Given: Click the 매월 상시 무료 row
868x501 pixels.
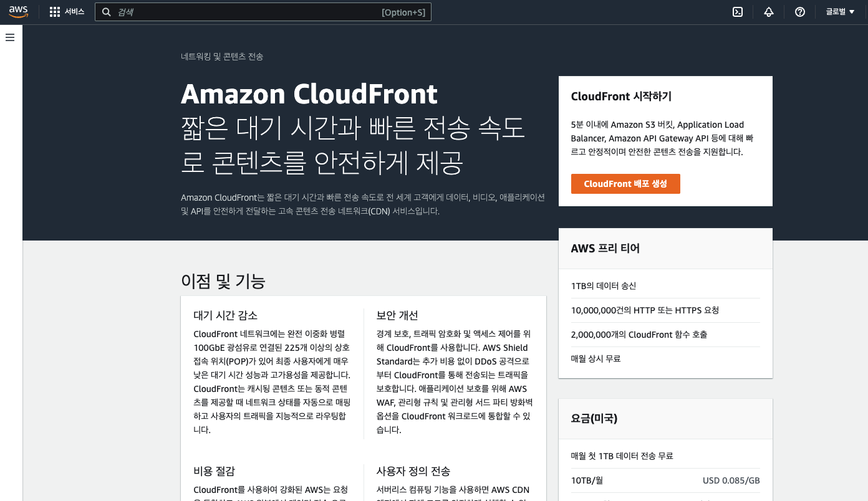Looking at the screenshot, I should point(665,359).
